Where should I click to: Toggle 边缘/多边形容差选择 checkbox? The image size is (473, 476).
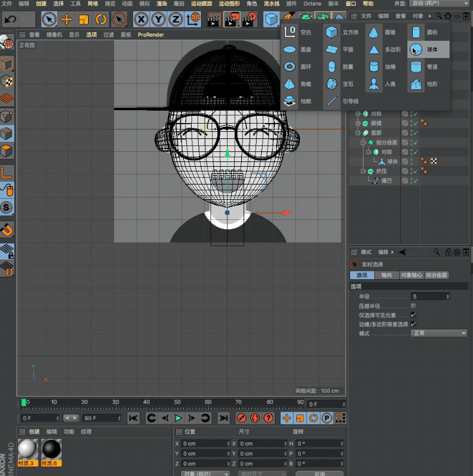[413, 324]
